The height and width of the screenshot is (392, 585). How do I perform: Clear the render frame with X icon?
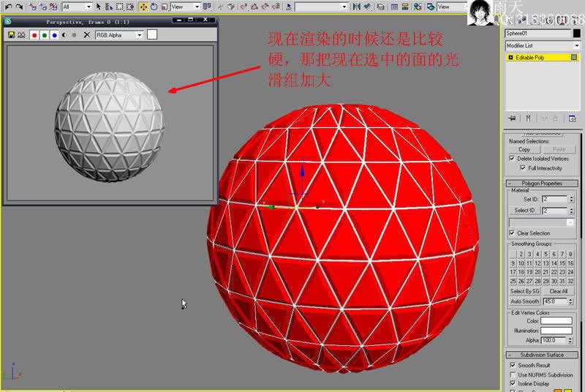click(86, 34)
